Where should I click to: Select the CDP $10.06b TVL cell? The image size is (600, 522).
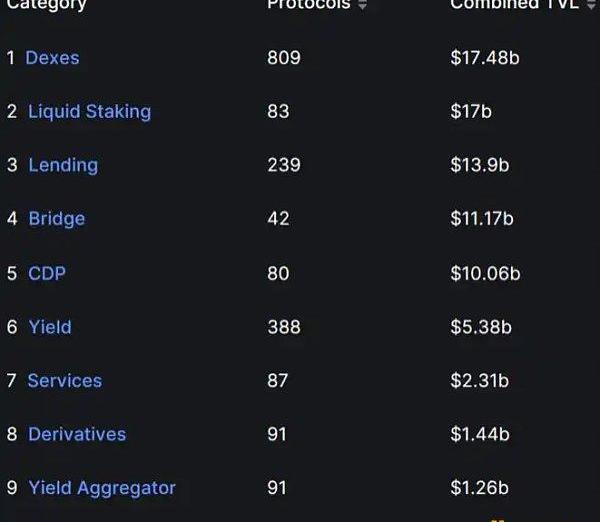pos(483,273)
